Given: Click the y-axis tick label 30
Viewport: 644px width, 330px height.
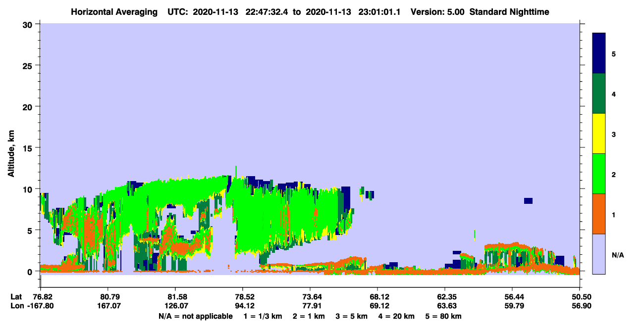Looking at the screenshot, I should click(x=29, y=24).
